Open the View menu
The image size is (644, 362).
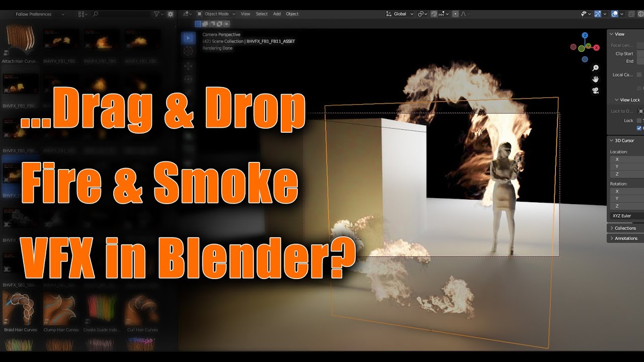(246, 14)
